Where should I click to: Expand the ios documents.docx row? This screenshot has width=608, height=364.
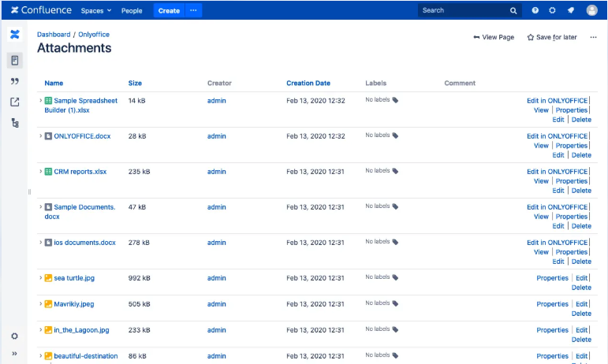(40, 242)
